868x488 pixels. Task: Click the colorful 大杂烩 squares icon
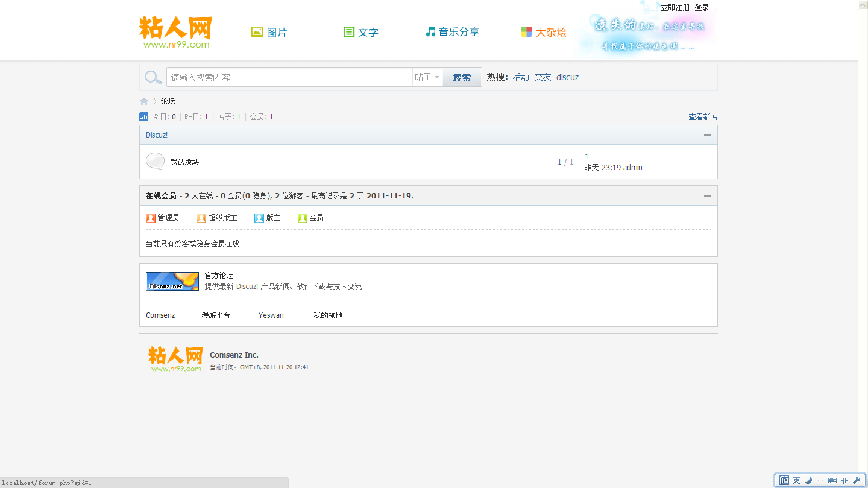pyautogui.click(x=527, y=32)
